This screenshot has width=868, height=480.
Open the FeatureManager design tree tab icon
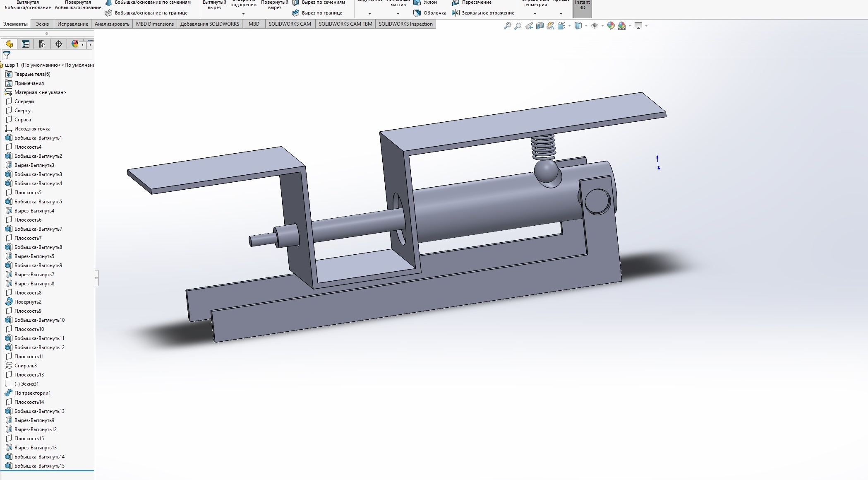coord(9,44)
